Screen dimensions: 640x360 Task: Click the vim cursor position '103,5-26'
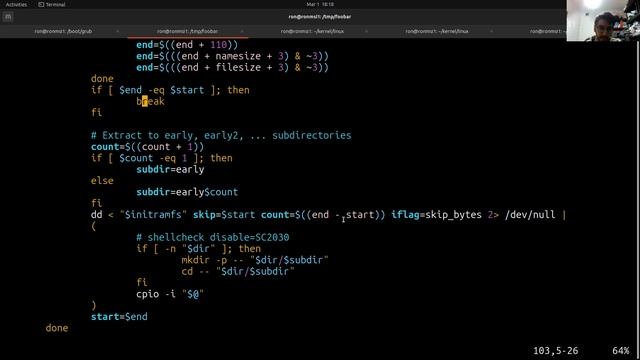556,351
